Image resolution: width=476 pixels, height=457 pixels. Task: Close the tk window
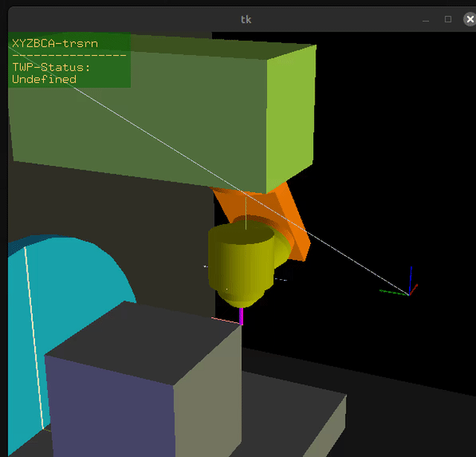(469, 19)
